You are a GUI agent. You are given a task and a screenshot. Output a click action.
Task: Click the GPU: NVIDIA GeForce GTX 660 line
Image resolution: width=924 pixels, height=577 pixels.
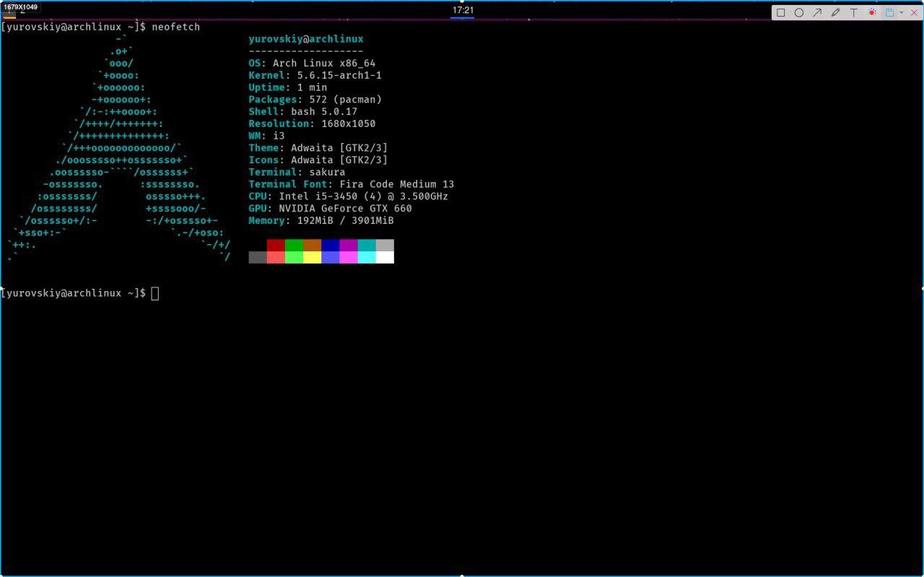[x=330, y=209]
